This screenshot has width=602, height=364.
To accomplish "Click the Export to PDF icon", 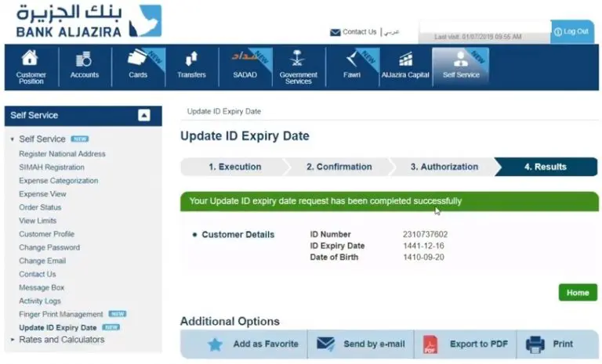I will pyautogui.click(x=430, y=344).
